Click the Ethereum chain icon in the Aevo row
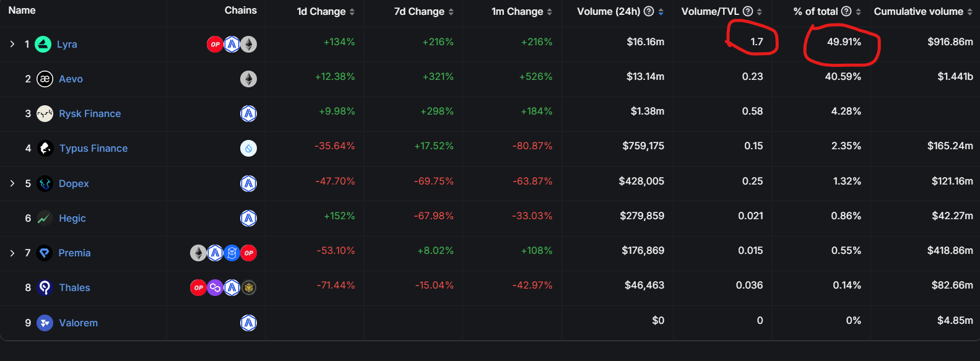 pyautogui.click(x=248, y=79)
